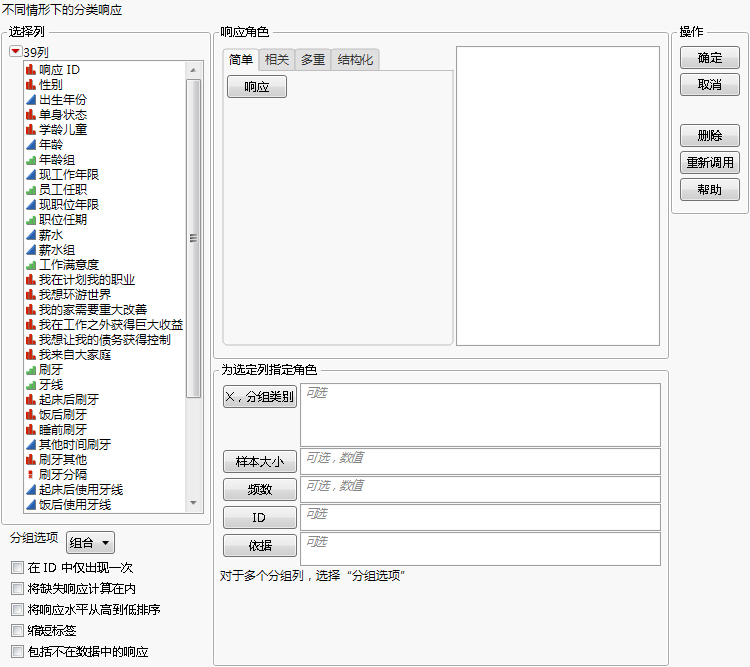Viewport: 750px width, 667px height.
Task: Open 帮助 help button
Action: pyautogui.click(x=710, y=190)
